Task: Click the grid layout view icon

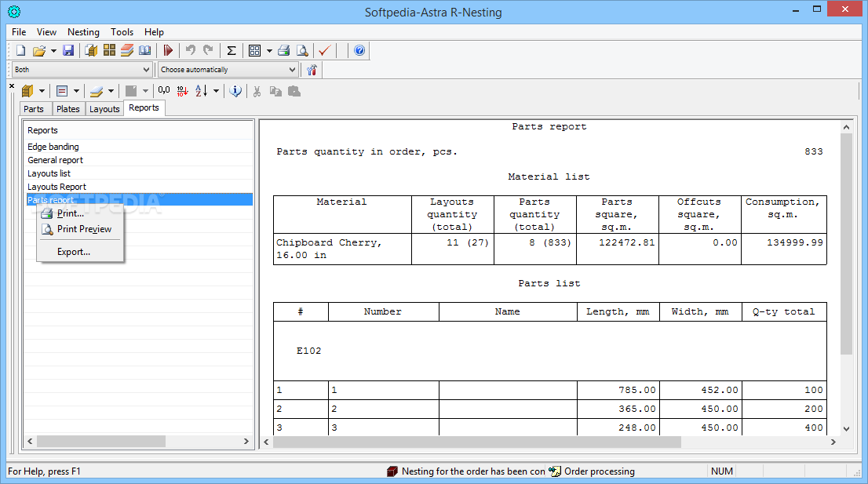Action: (254, 50)
